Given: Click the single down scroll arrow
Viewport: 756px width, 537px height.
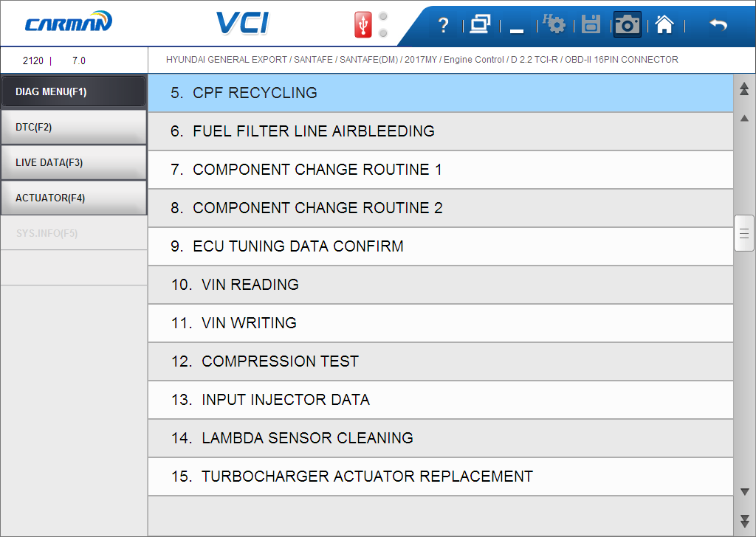Looking at the screenshot, I should pyautogui.click(x=744, y=492).
